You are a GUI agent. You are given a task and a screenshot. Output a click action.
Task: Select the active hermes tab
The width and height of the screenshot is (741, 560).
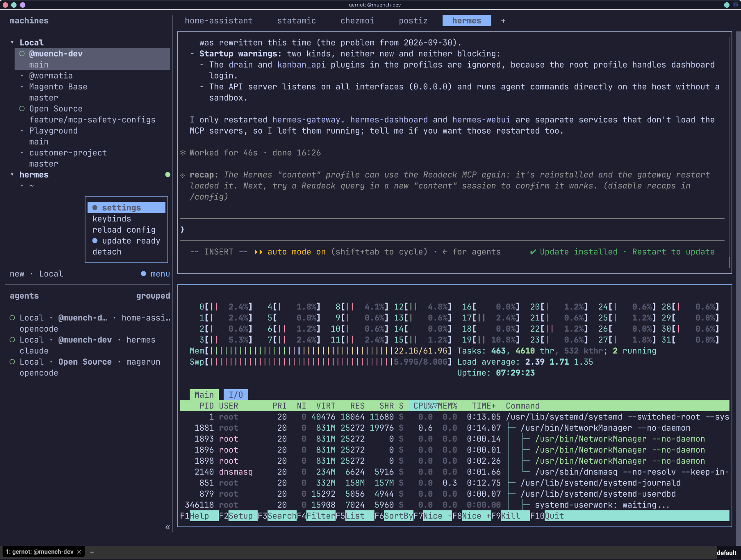[x=466, y=21]
